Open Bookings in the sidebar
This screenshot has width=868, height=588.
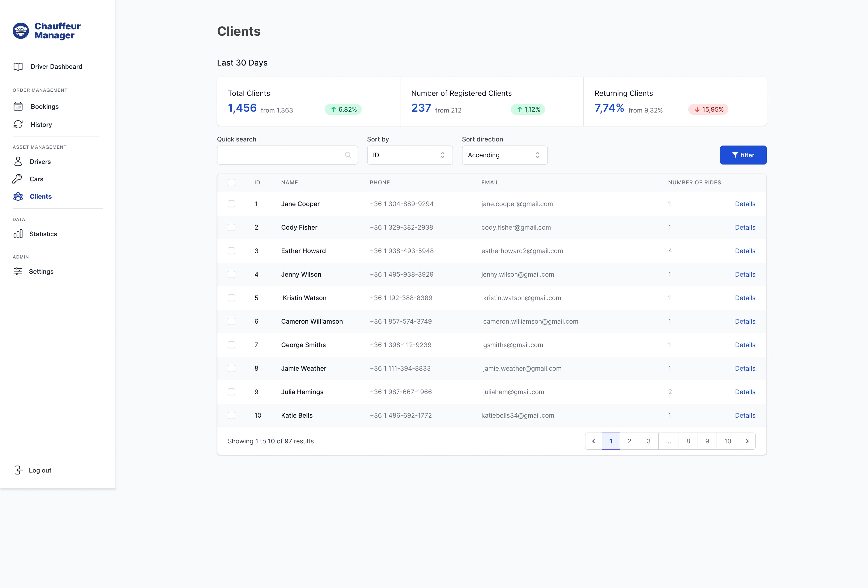click(45, 106)
